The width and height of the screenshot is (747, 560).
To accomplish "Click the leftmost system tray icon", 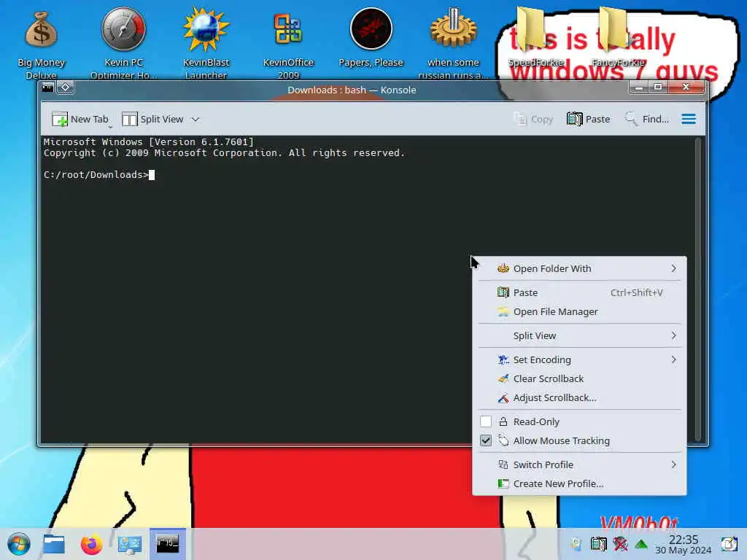I will point(576,544).
